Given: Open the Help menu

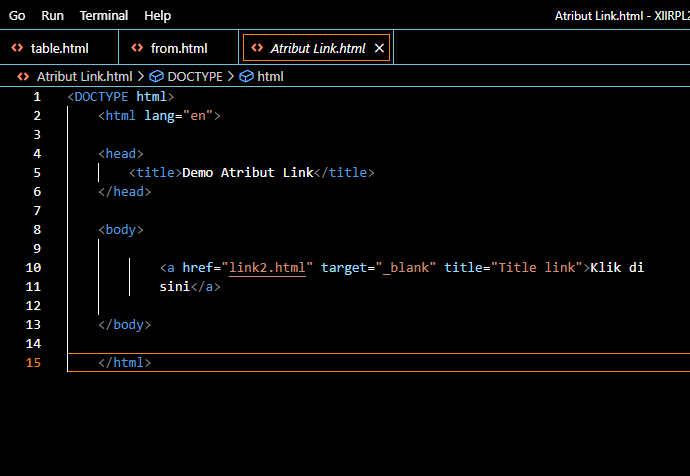Looking at the screenshot, I should click(158, 15).
